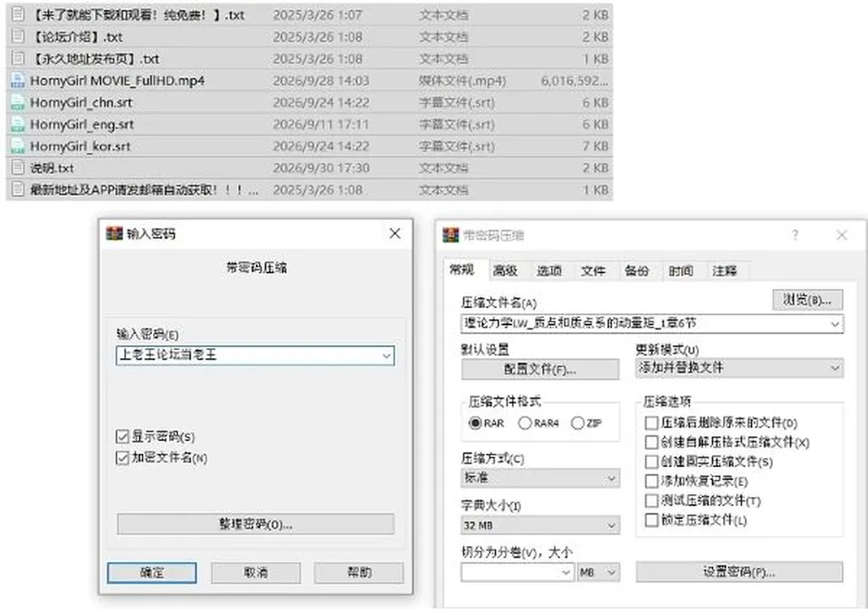Click the WinRAR icon in the 输入密码 title bar
Image resolution: width=868 pixels, height=610 pixels.
[114, 233]
